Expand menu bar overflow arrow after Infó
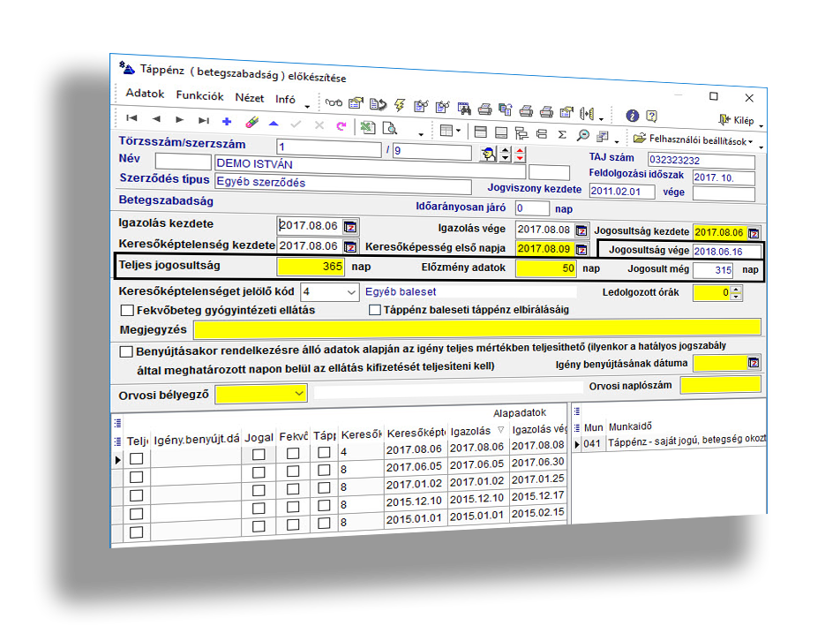 [x=307, y=106]
